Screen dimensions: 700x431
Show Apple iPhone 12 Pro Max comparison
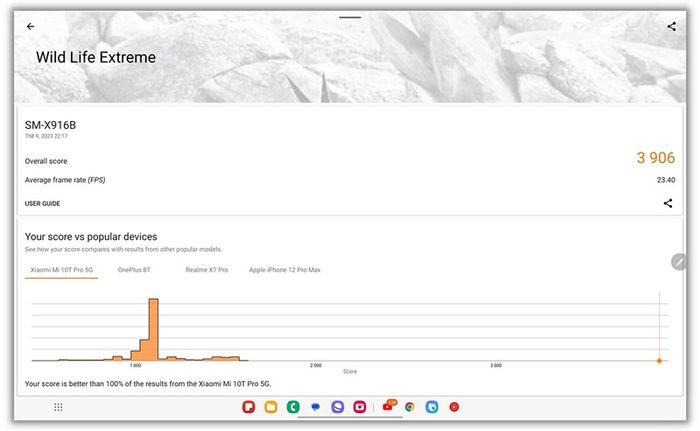(x=285, y=270)
